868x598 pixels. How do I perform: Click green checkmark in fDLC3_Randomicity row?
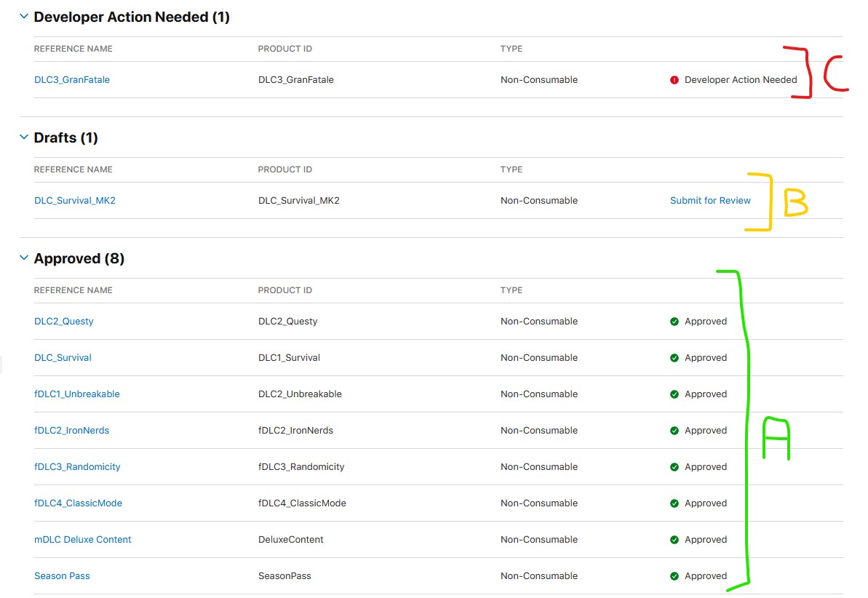click(674, 467)
